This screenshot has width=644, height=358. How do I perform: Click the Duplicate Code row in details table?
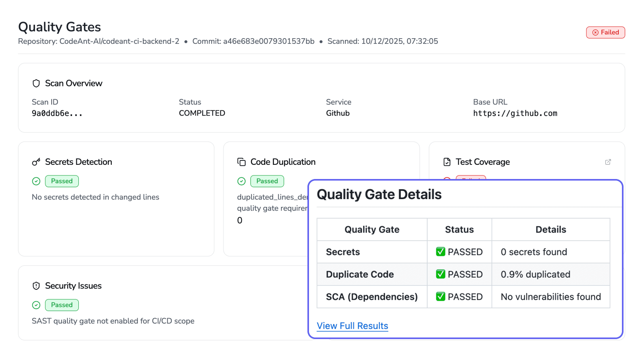tap(359, 274)
